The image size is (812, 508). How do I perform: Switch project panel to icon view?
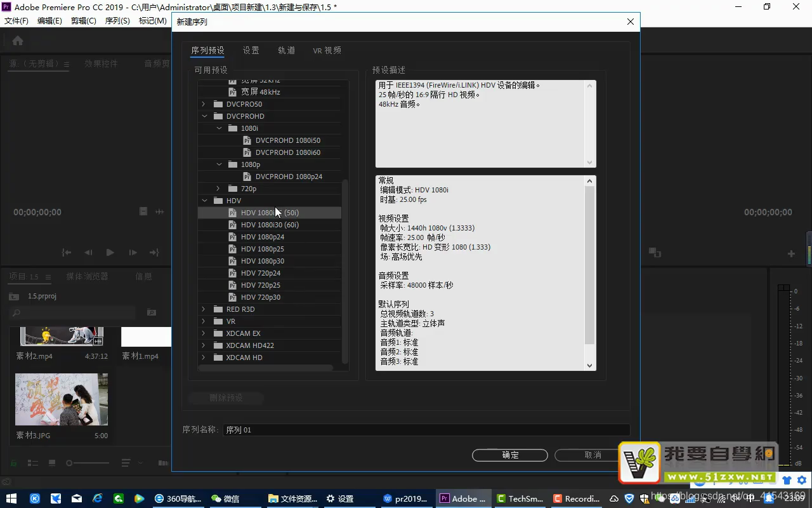click(x=52, y=463)
